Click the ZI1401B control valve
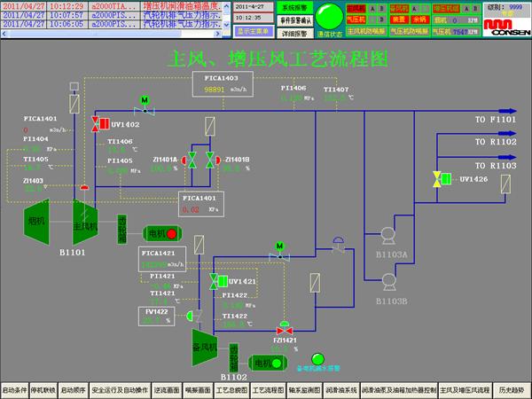This screenshot has height=399, width=532. (211, 160)
